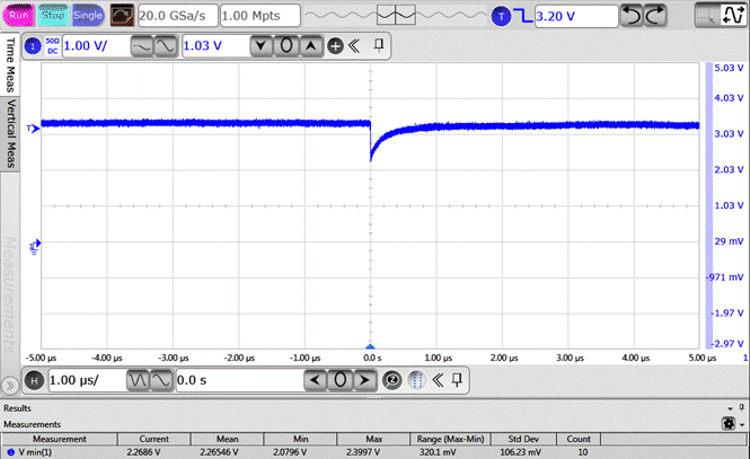Move channel offset up with the up arrow

pyautogui.click(x=311, y=46)
